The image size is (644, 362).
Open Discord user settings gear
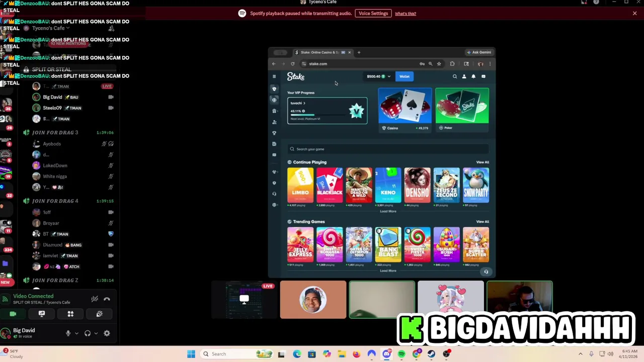click(x=107, y=333)
